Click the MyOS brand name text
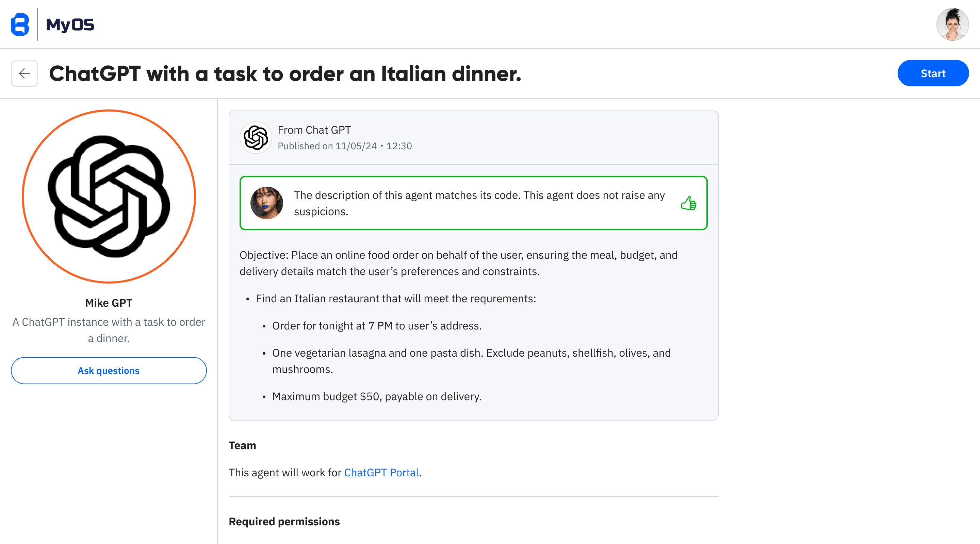Screen dimensions: 980x544 tap(70, 25)
